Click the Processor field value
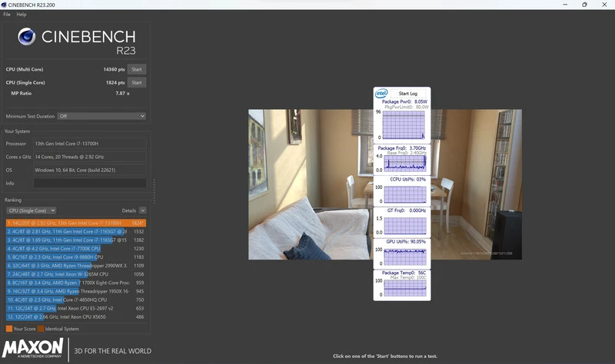This screenshot has width=615, height=364. [90, 144]
